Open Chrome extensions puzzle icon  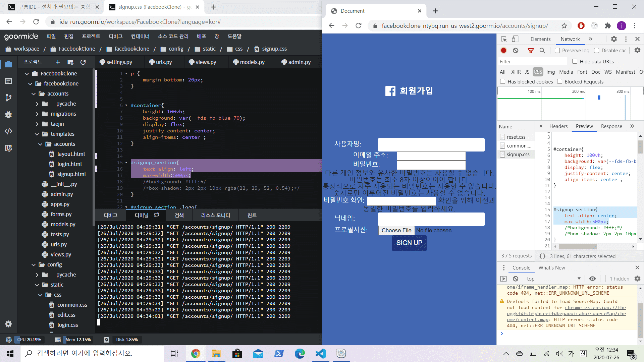tap(608, 26)
